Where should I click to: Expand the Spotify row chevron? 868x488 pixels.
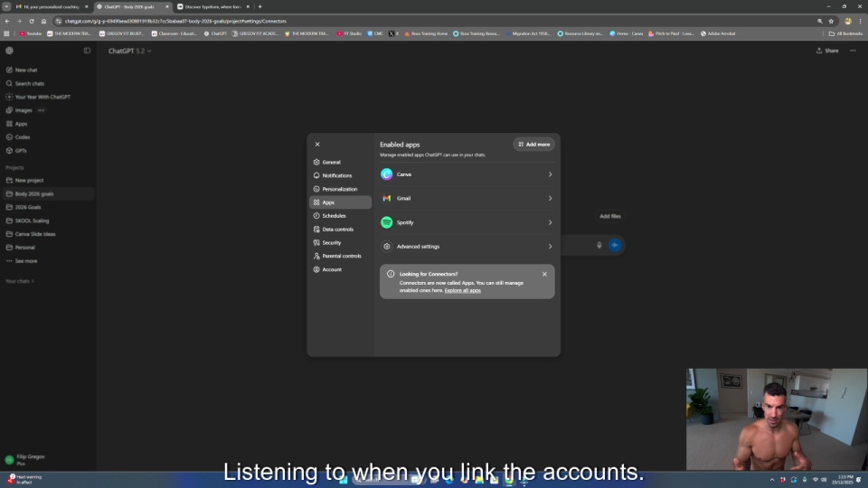[550, 222]
